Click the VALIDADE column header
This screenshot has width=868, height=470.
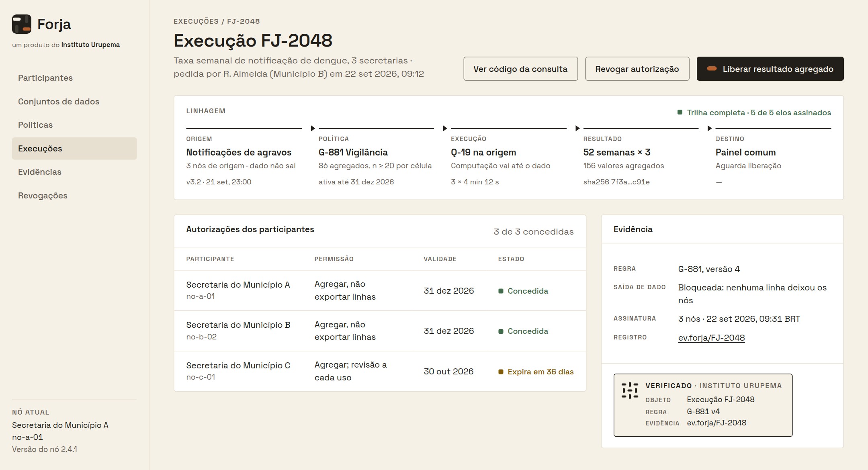(x=440, y=259)
